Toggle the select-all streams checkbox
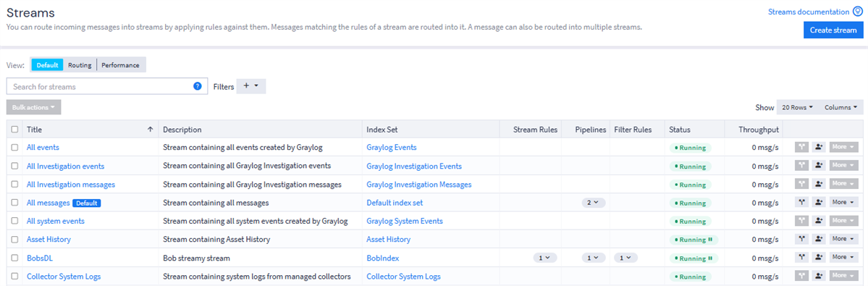868x286 pixels. pyautogui.click(x=15, y=130)
